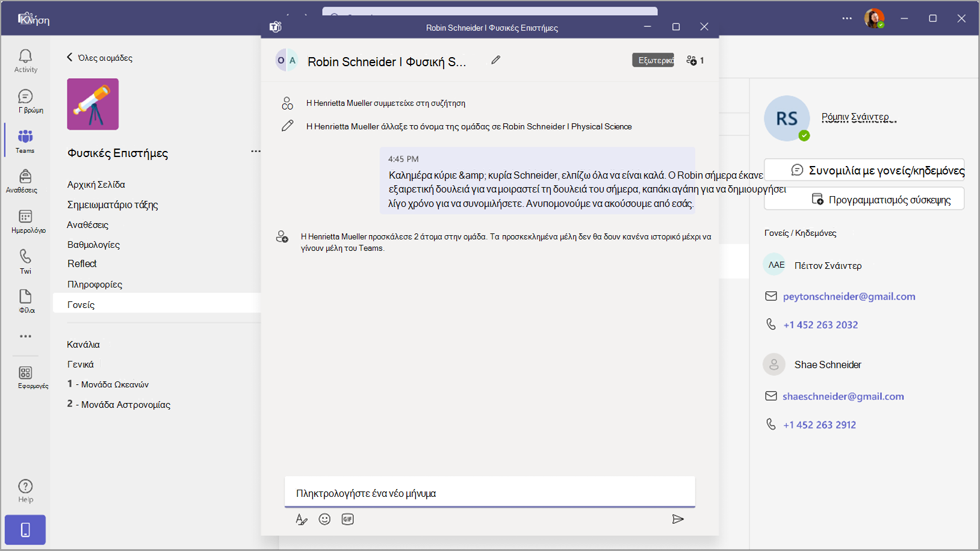Viewport: 980px width, 551px height.
Task: Open the Γενικά channel
Action: point(80,365)
